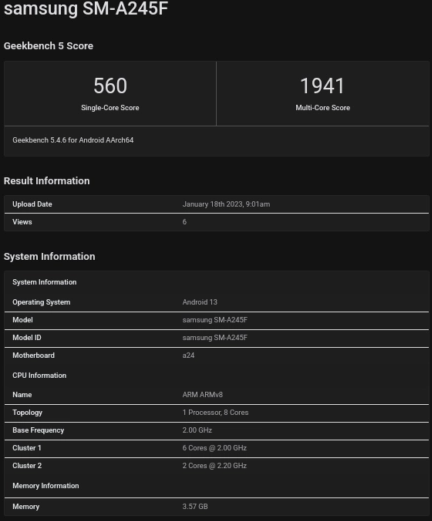
Task: Click the 'Single-Core Score' label
Action: point(110,108)
